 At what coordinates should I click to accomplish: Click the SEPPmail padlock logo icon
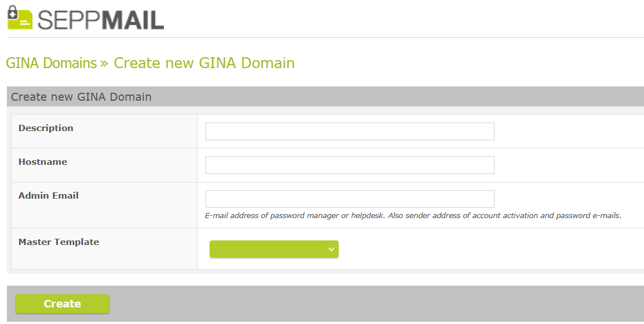point(19,18)
